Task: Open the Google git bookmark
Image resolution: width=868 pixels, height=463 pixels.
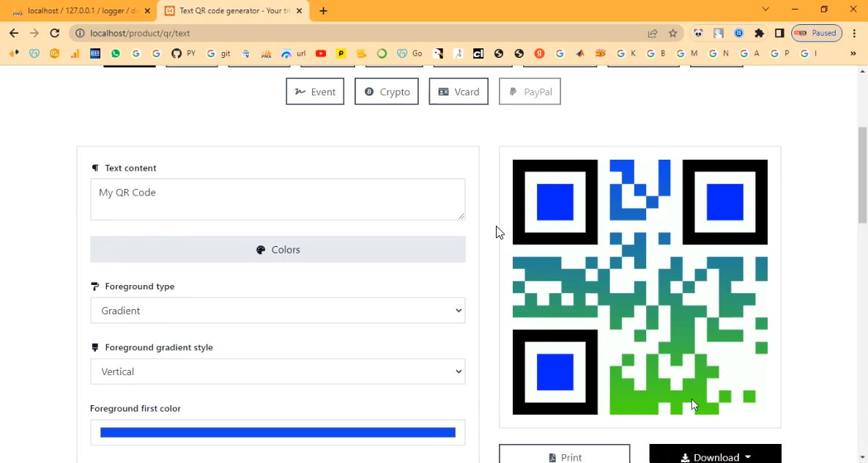Action: (218, 53)
